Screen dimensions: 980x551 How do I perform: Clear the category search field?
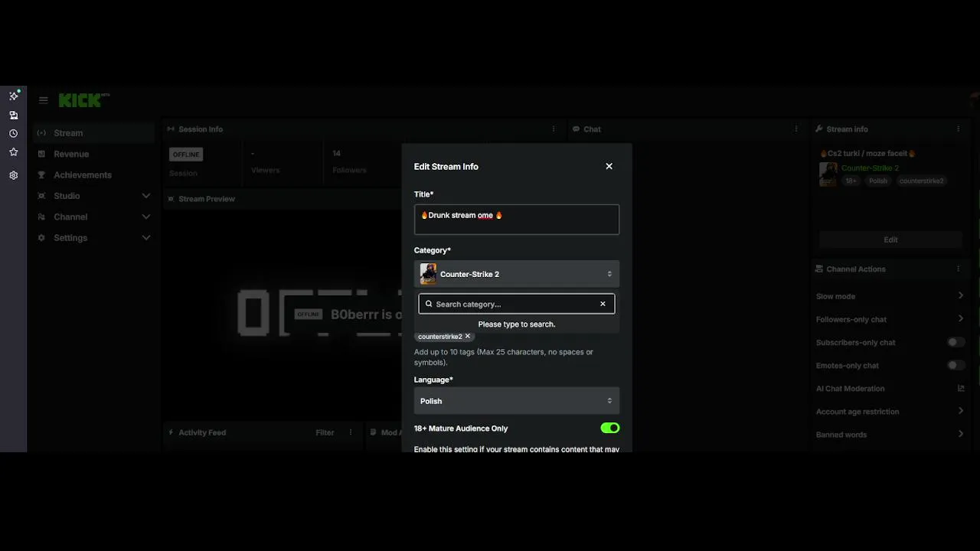tap(603, 304)
